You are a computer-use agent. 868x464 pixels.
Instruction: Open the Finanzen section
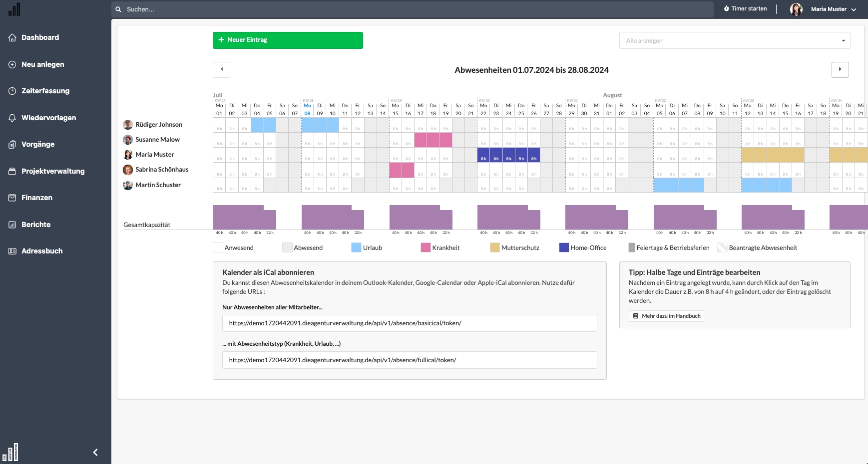pos(37,198)
